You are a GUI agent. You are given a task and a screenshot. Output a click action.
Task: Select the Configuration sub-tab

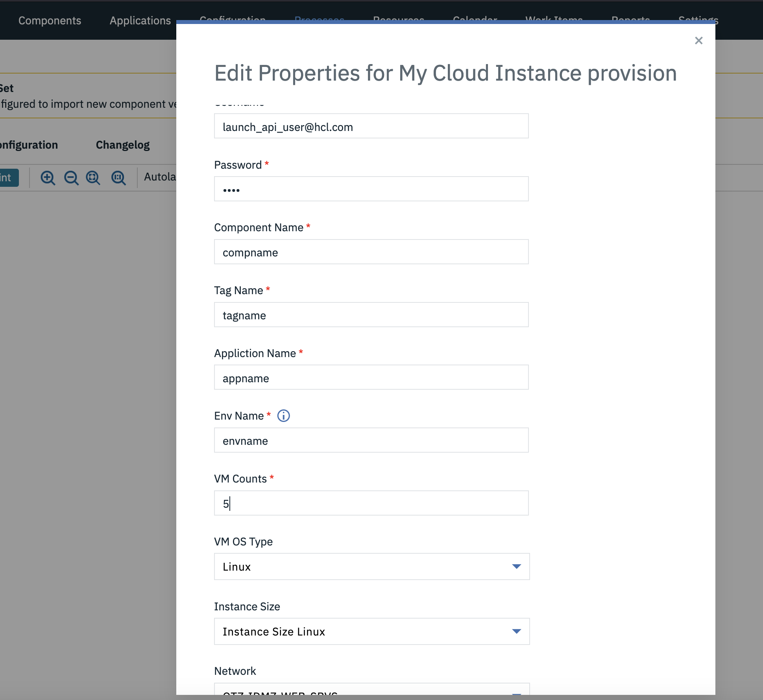[29, 145]
